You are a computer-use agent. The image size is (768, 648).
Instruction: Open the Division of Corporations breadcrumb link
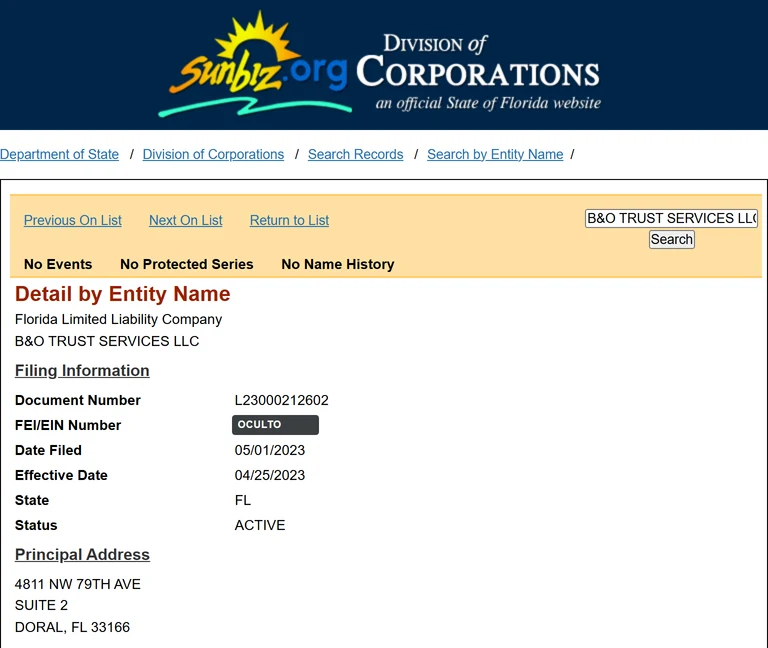coord(213,154)
